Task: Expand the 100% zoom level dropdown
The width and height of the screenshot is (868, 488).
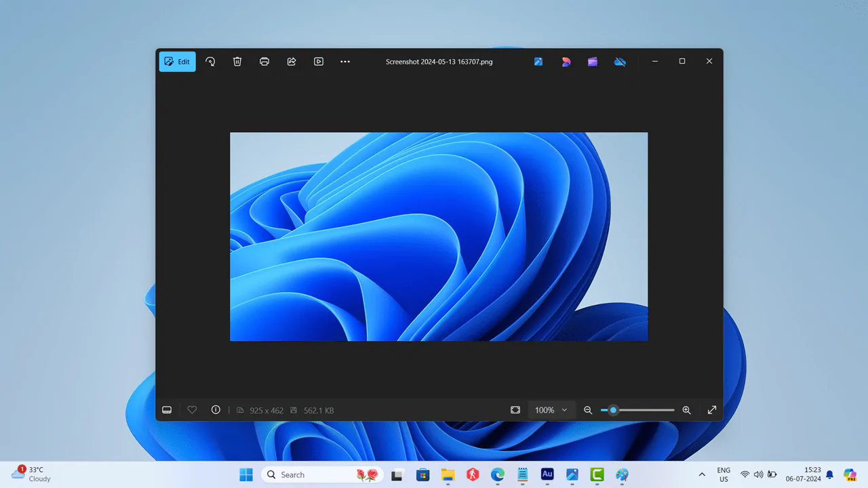Action: pos(551,410)
